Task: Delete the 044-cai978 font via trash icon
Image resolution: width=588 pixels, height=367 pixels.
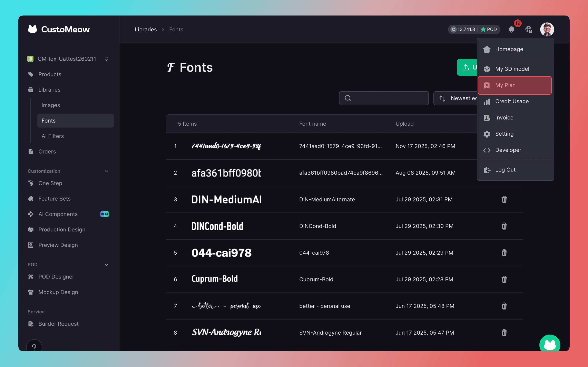Action: [504, 253]
